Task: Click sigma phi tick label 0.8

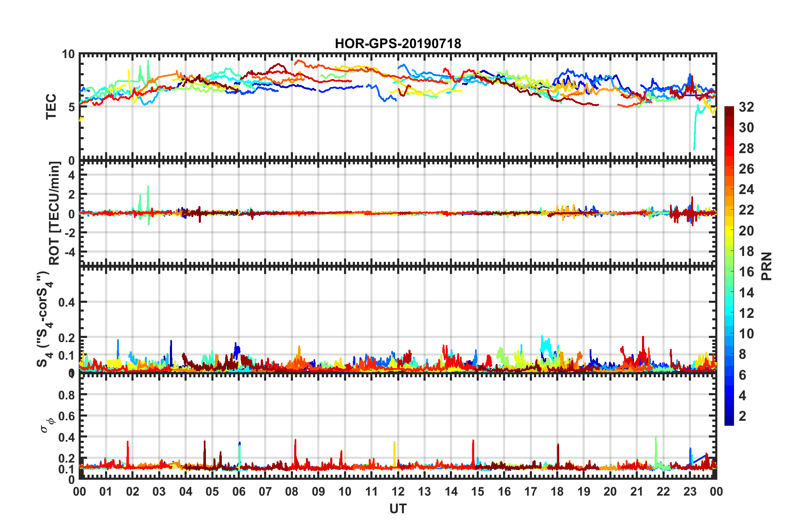Action: [x=67, y=395]
